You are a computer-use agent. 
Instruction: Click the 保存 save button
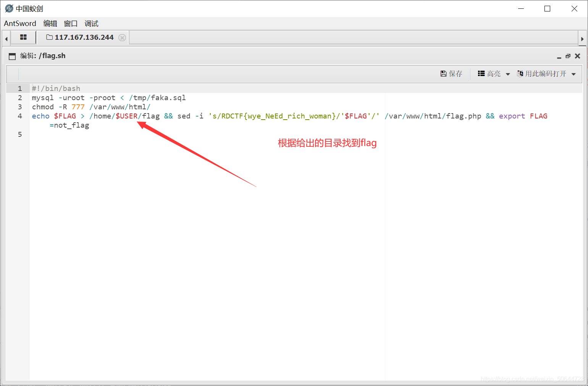tap(451, 74)
